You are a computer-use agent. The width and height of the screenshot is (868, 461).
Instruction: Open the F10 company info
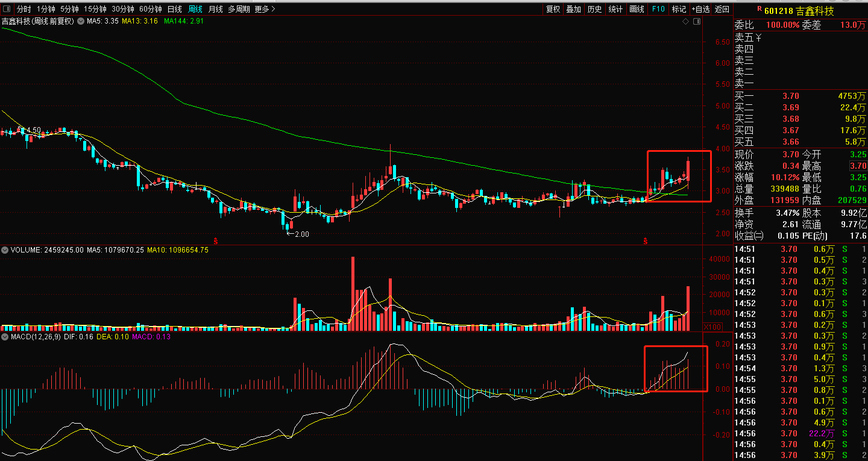point(658,9)
